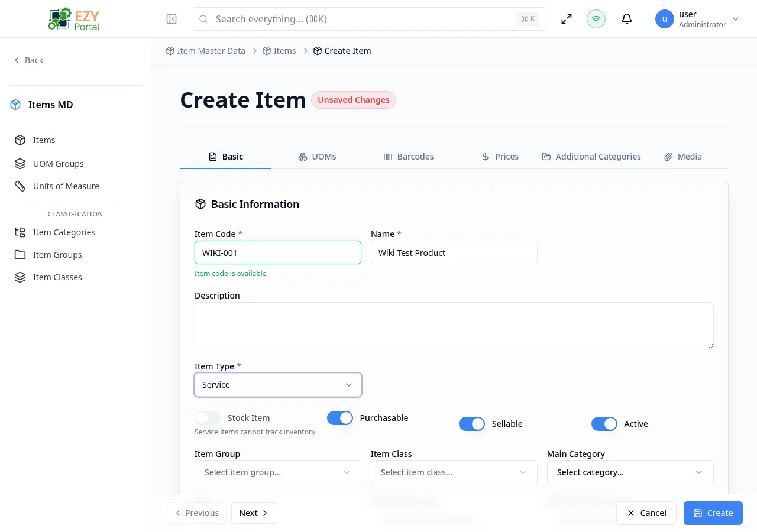Open UOM Groups from the sidebar

pos(58,163)
